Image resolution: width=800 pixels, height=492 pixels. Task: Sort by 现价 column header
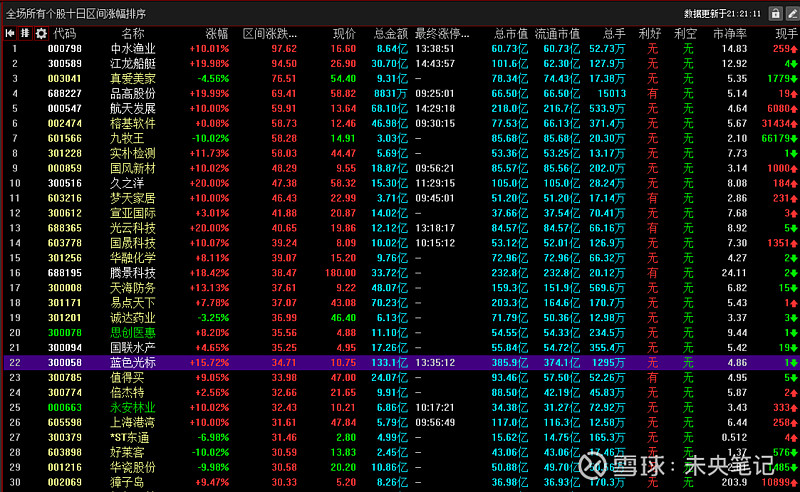pos(343,33)
